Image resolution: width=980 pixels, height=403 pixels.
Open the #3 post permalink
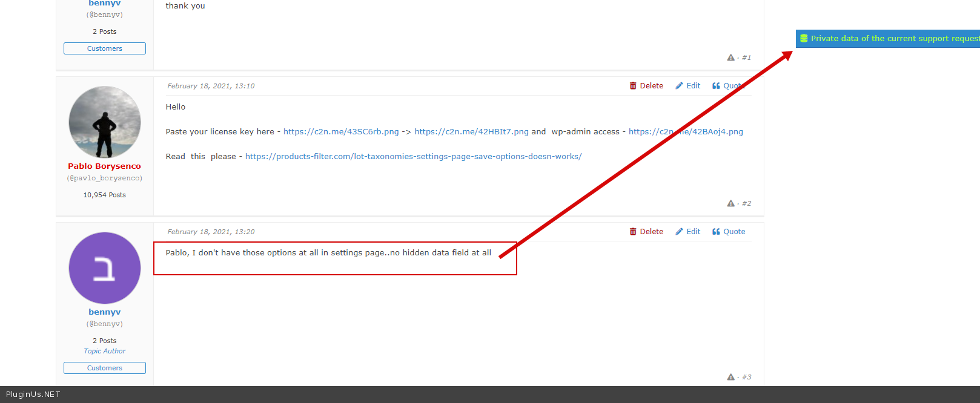746,378
